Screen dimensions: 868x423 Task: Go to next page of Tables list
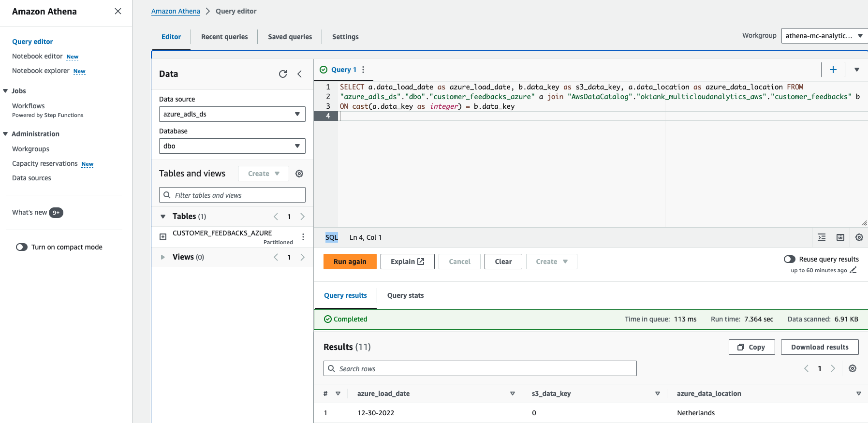tap(303, 217)
